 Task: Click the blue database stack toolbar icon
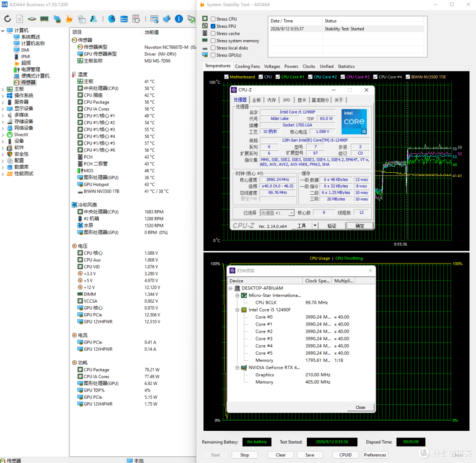click(124, 19)
